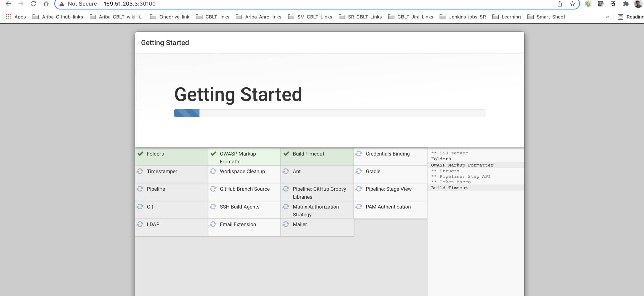644x296 pixels.
Task: Click pending icon next to Gradle
Action: coord(359,171)
